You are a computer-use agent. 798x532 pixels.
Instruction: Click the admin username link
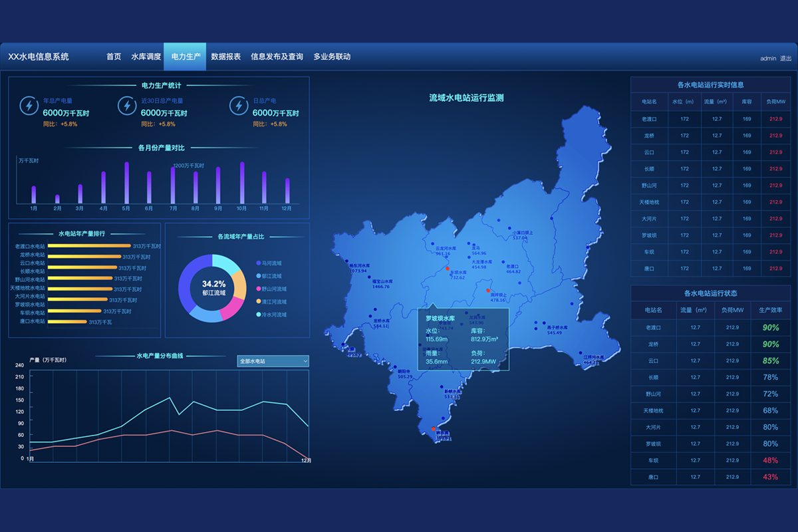point(768,59)
